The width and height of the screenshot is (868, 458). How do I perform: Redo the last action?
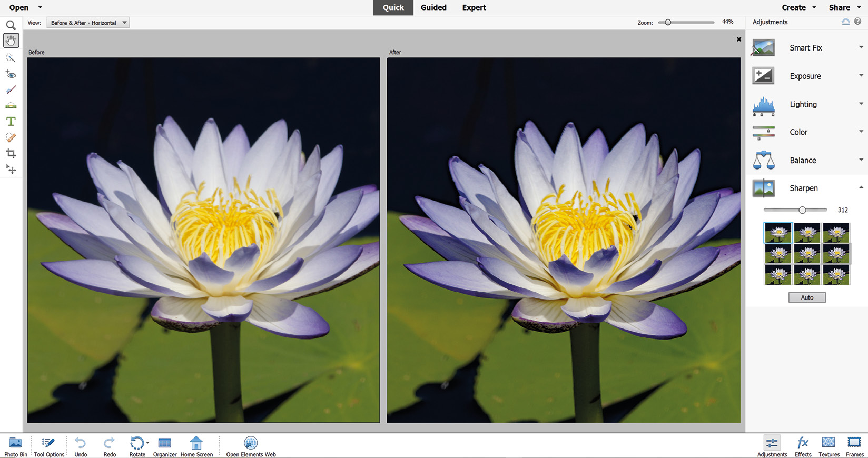[x=110, y=446]
